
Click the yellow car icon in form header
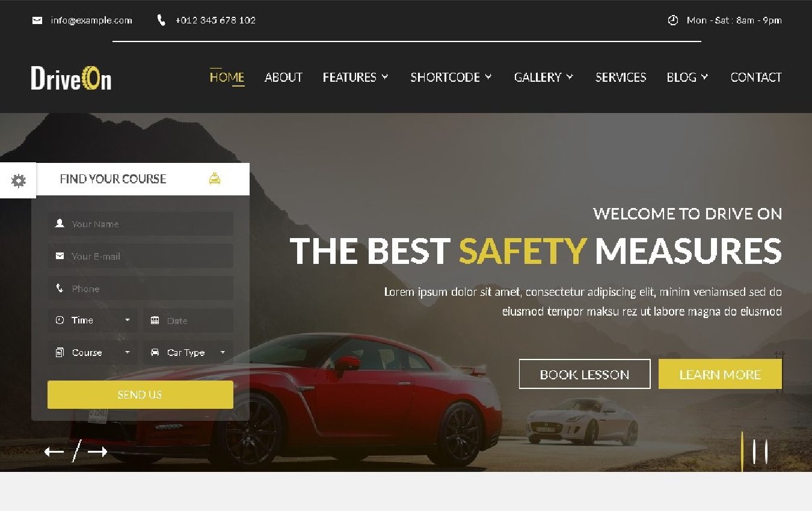click(x=215, y=179)
